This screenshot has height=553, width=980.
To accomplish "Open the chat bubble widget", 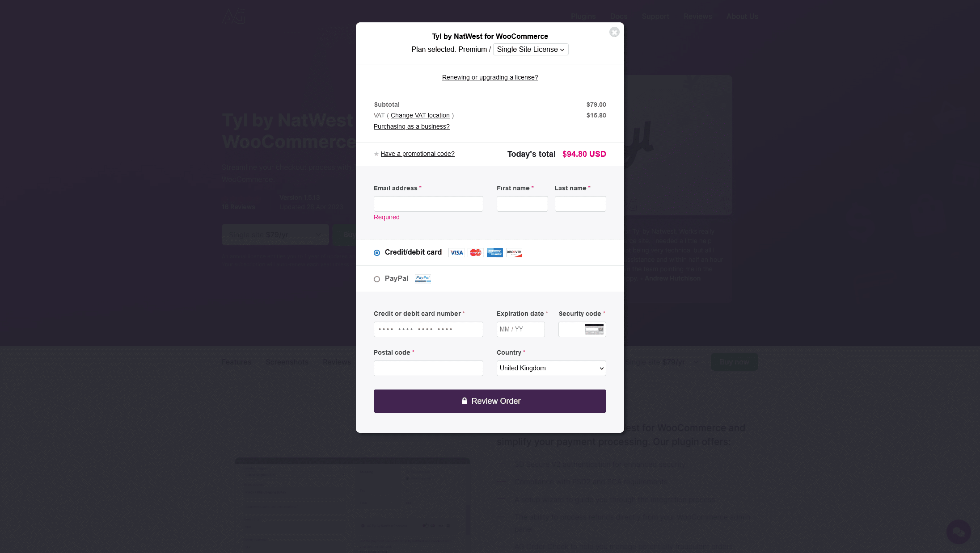I will 959,532.
